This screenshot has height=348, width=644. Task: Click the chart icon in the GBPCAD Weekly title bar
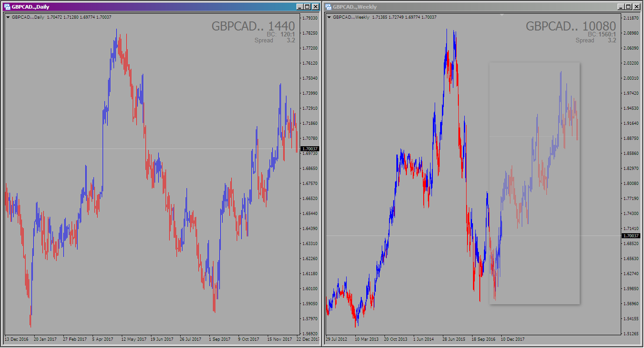pyautogui.click(x=328, y=7)
